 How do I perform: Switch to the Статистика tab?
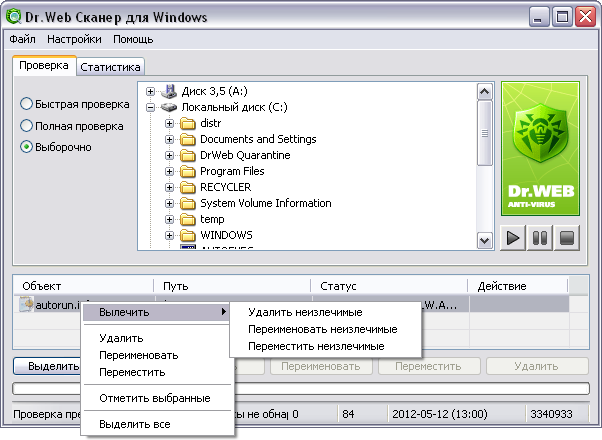(x=110, y=67)
